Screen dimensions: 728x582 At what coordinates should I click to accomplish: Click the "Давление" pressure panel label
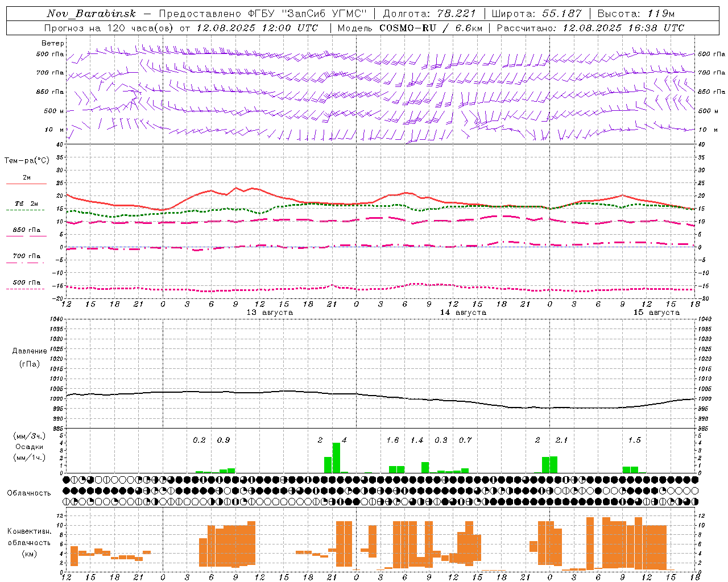[x=30, y=351]
